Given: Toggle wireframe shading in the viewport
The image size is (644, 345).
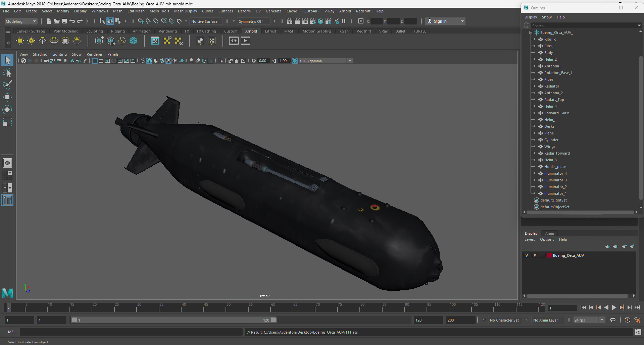Looking at the screenshot, I should click(x=143, y=61).
